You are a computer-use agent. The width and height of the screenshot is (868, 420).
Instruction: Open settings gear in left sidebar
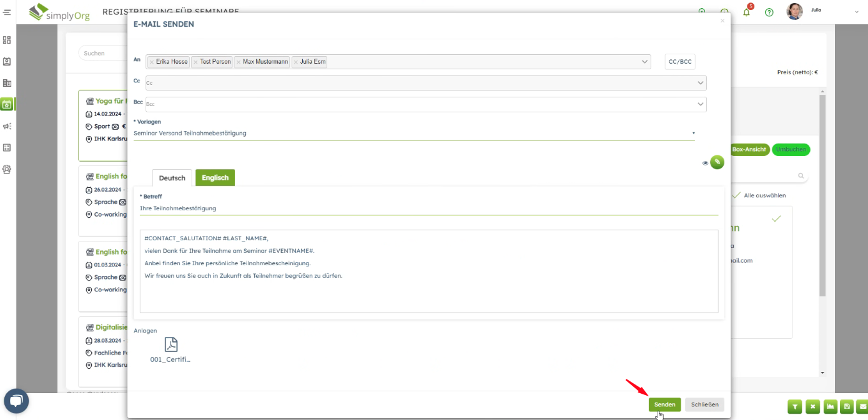click(x=7, y=169)
